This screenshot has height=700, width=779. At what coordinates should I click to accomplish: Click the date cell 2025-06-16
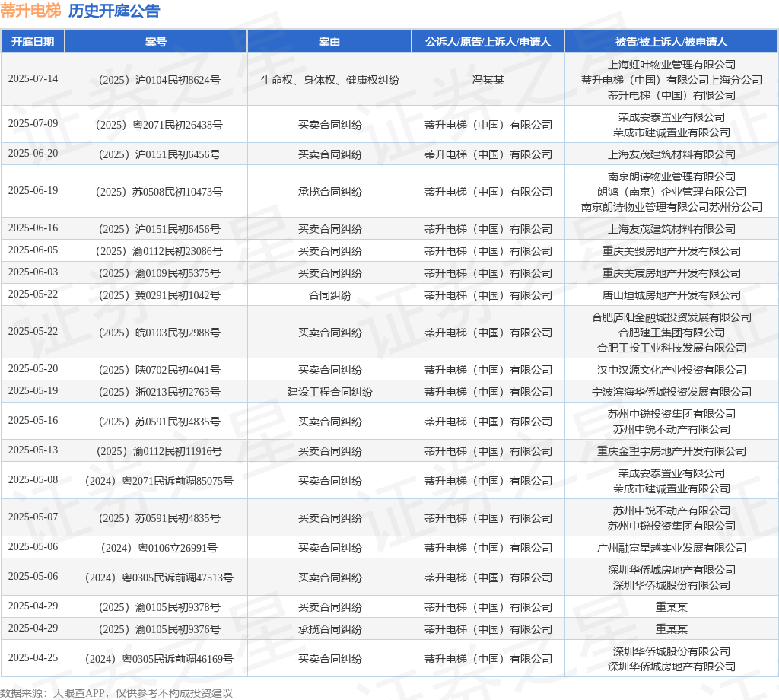pos(33,228)
